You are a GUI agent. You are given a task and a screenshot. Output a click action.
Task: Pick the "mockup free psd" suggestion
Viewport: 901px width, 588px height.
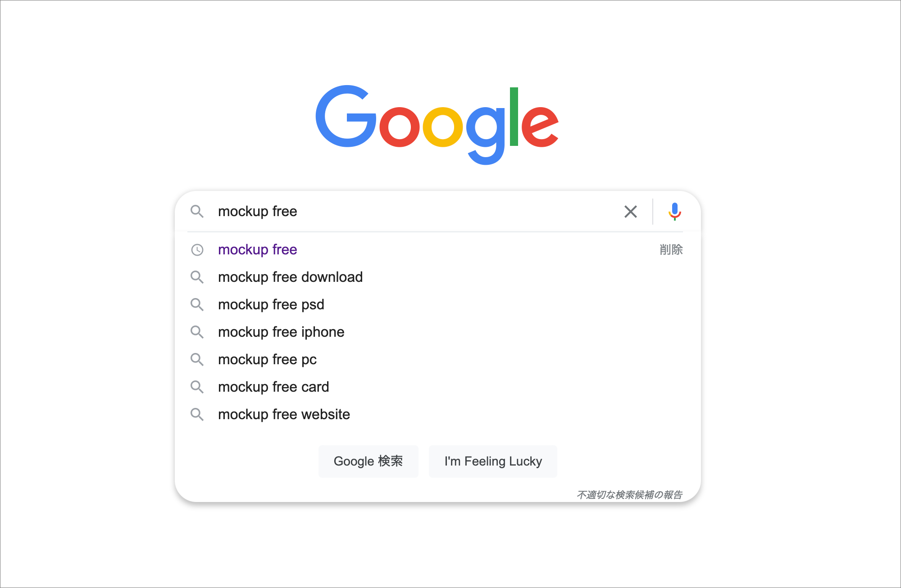click(x=271, y=304)
